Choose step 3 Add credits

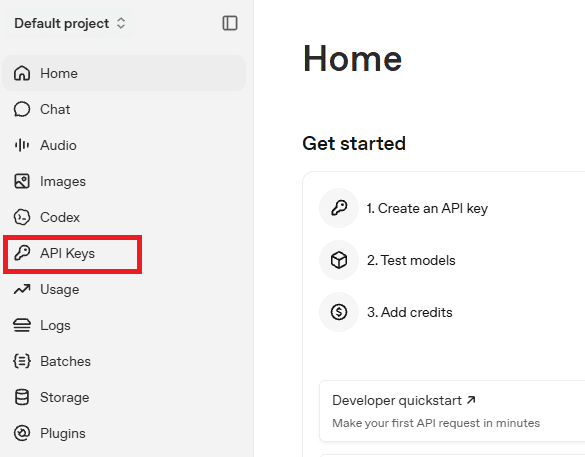click(409, 312)
